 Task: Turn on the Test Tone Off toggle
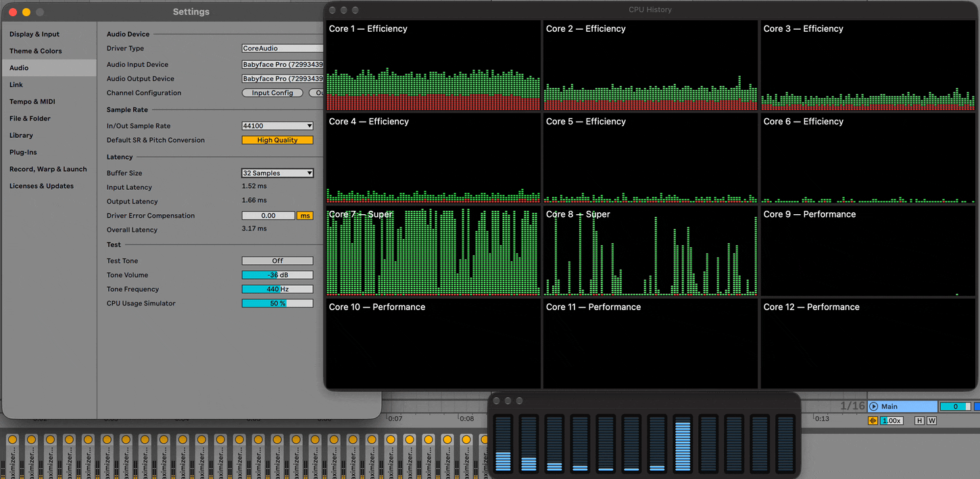point(278,261)
